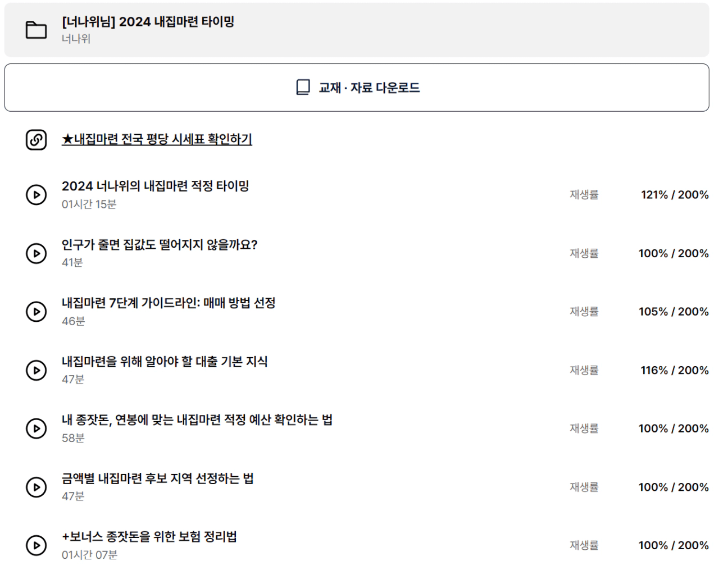Click the 너나위 instructor name under the title
The image size is (728, 570).
pyautogui.click(x=76, y=39)
